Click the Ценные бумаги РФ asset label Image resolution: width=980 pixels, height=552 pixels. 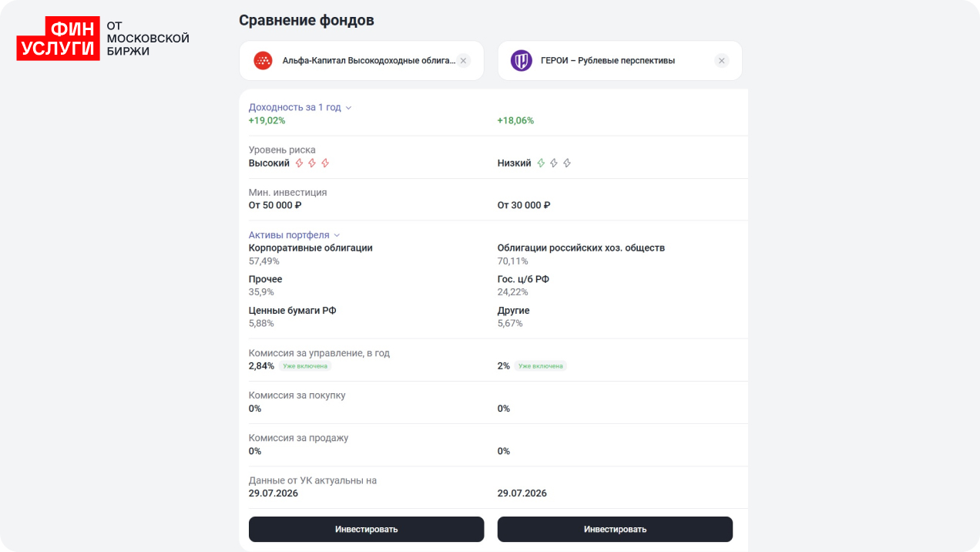click(292, 310)
